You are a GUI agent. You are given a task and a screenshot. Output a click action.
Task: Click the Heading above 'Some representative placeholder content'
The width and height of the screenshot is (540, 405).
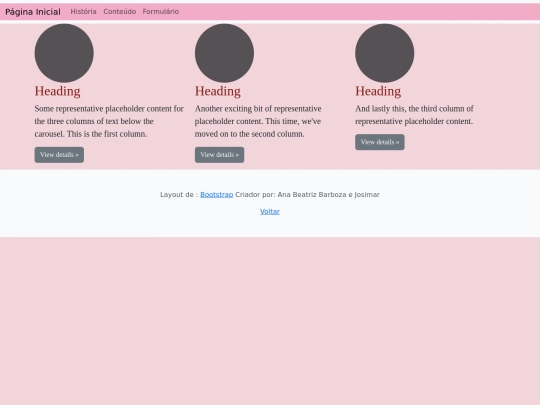(58, 91)
